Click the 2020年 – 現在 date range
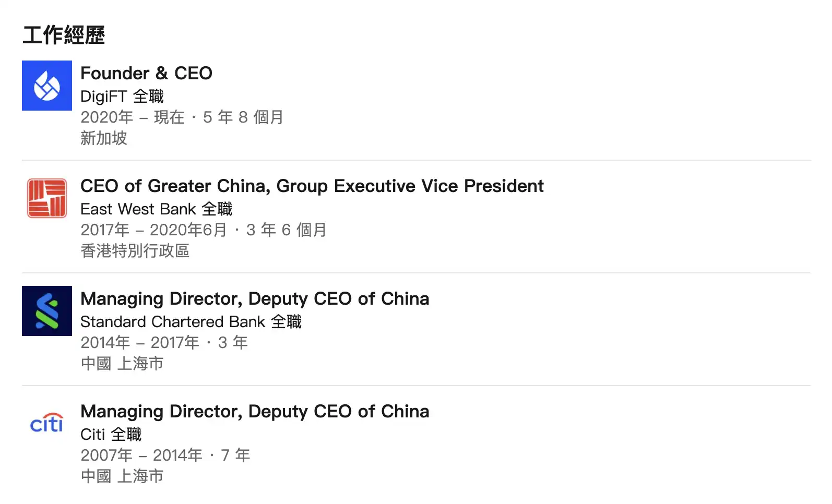The height and width of the screenshot is (504, 832). (x=133, y=117)
